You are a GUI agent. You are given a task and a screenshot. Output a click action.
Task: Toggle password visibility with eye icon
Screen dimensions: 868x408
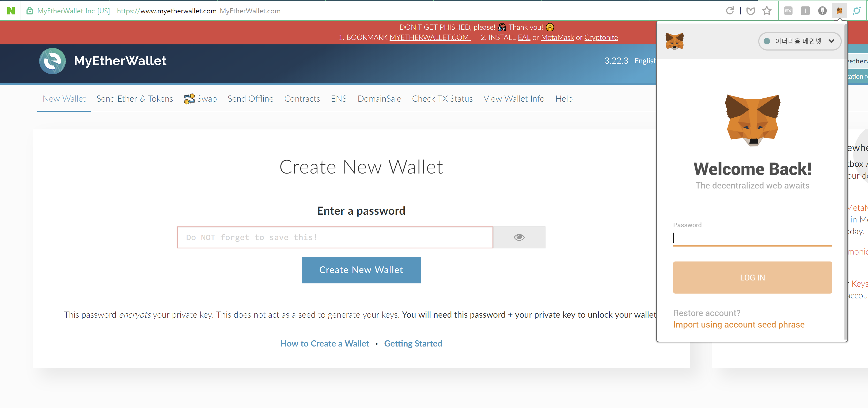(519, 237)
